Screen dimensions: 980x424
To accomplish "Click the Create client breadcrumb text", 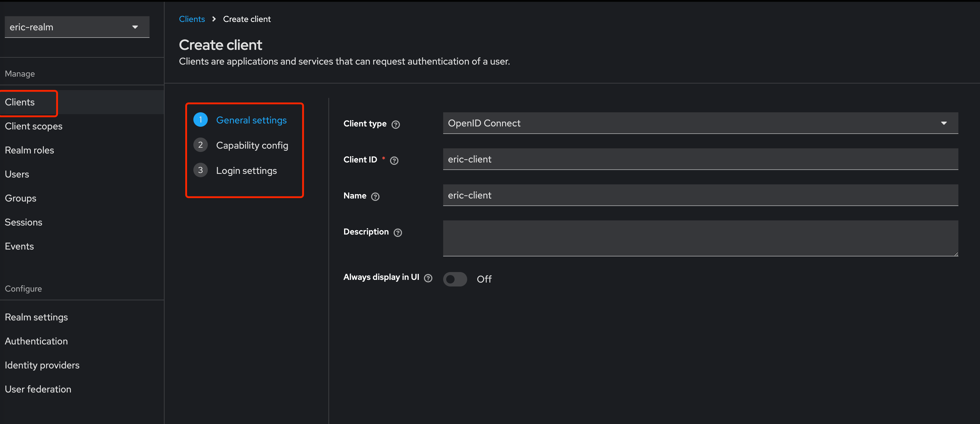I will (247, 19).
